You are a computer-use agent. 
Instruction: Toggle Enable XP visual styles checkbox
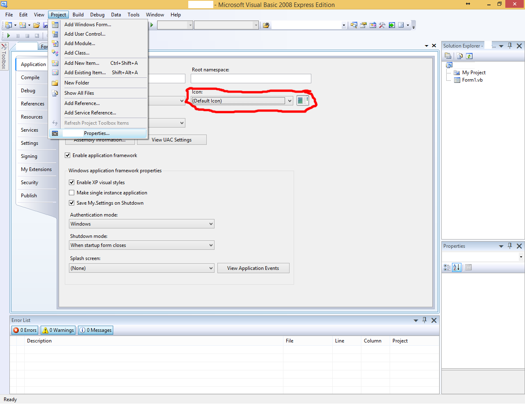(72, 183)
